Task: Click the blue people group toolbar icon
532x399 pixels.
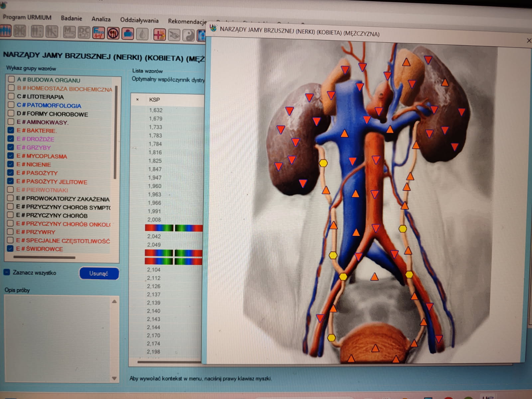Action: tap(6, 31)
